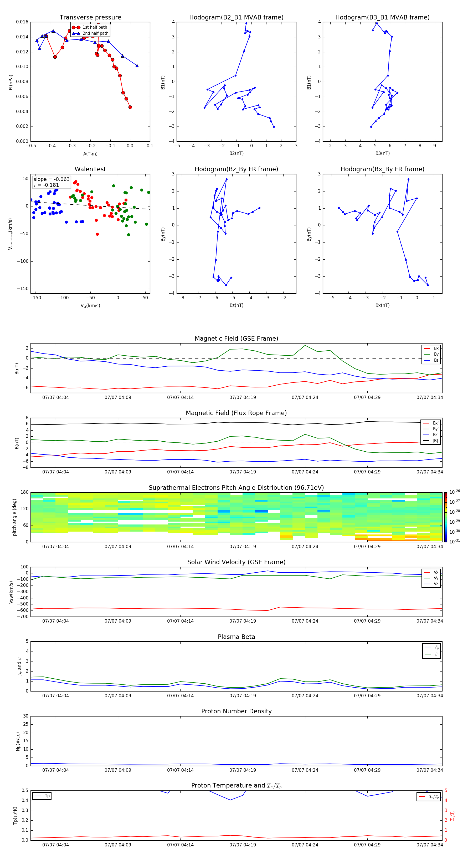The width and height of the screenshot is (473, 868).
Task: Select "By'" in Flux Rope legend
Action: click(x=431, y=429)
